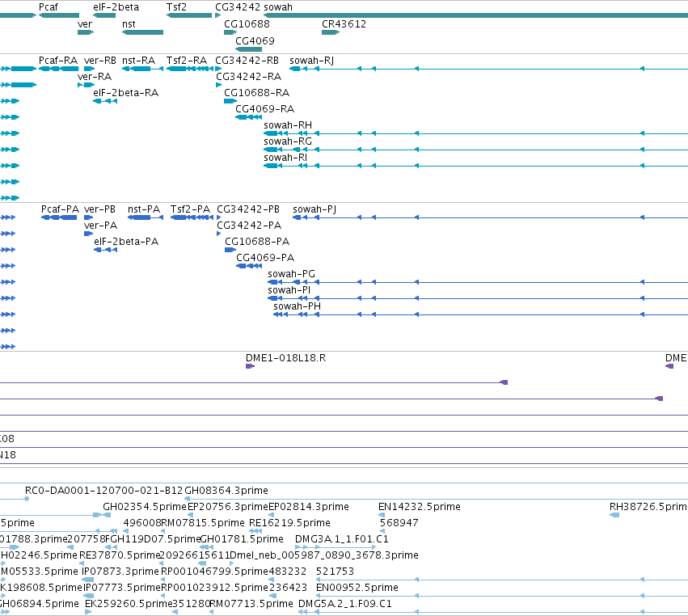The image size is (688, 616).
Task: Click the CG4069-RA transcript label
Action: coord(264,109)
